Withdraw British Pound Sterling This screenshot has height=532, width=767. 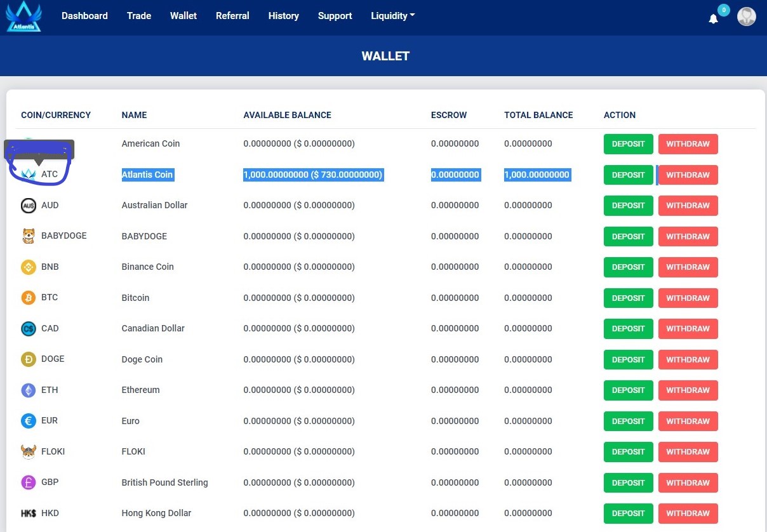pos(688,483)
